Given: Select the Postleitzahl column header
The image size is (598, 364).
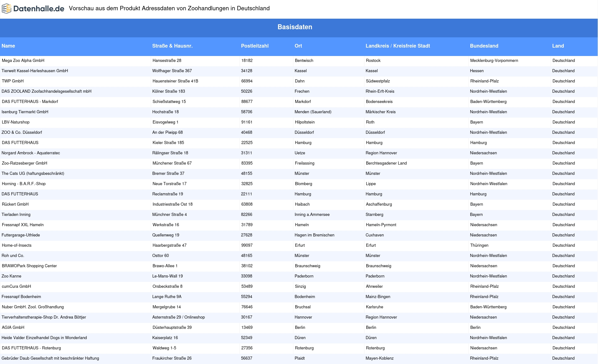Looking at the screenshot, I should [255, 46].
